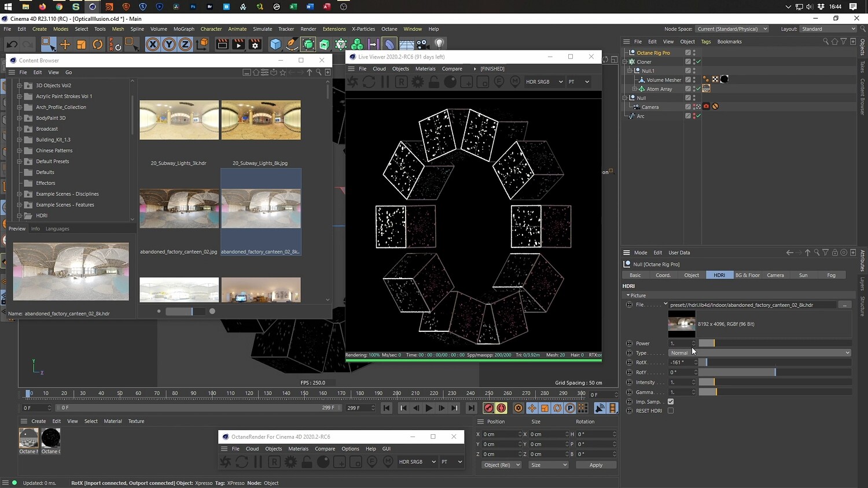
Task: Toggle the timeline sound speaker icon
Action: [x=600, y=408]
